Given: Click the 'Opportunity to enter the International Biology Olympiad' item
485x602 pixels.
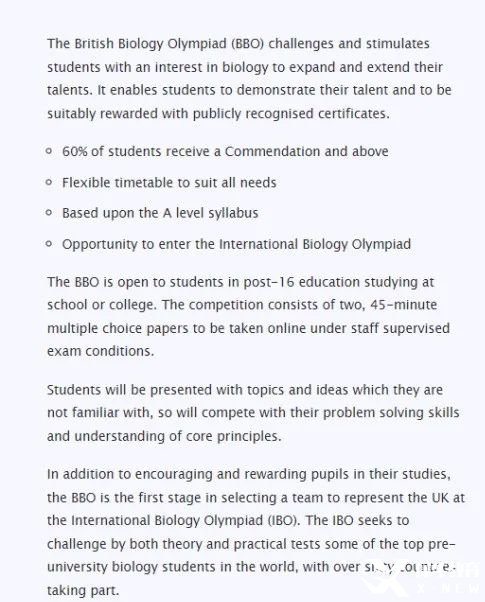Looking at the screenshot, I should click(236, 244).
